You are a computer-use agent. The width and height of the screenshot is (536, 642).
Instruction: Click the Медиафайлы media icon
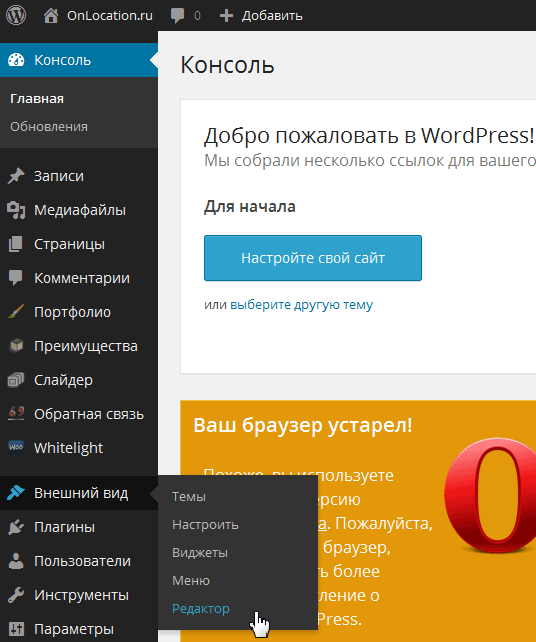coord(16,210)
